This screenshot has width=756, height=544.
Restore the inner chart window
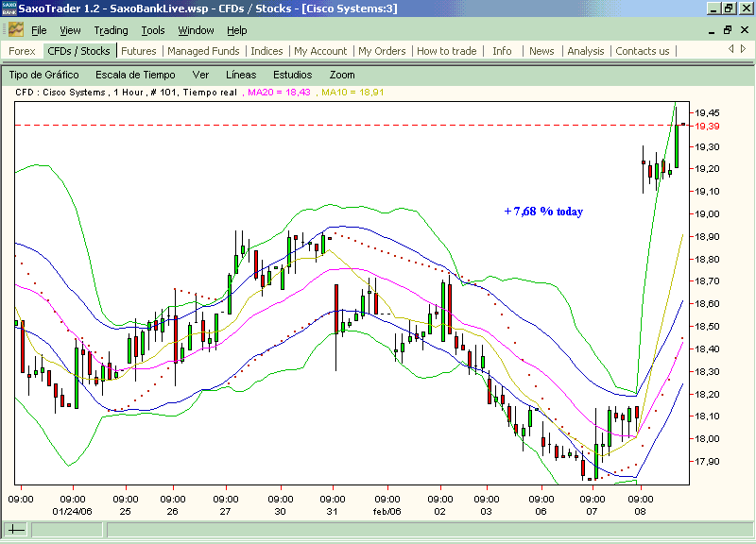pyautogui.click(x=728, y=30)
